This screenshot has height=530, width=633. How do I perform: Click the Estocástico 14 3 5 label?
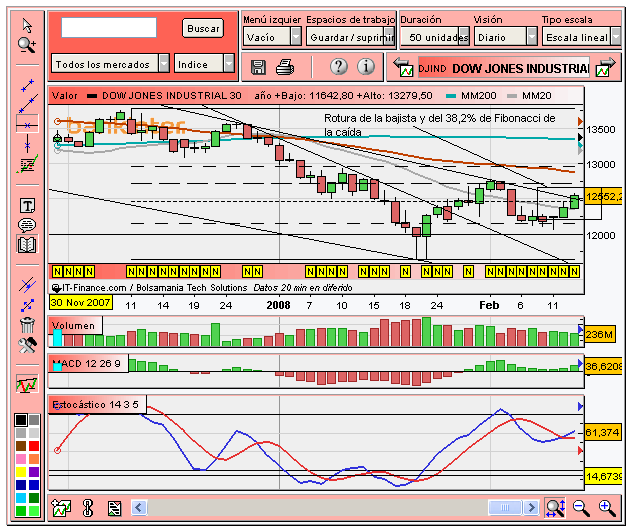point(95,404)
